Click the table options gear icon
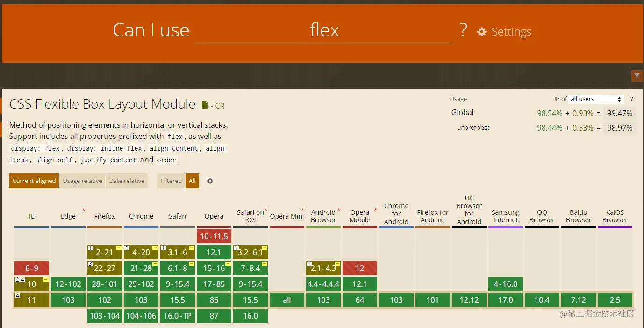 210,181
